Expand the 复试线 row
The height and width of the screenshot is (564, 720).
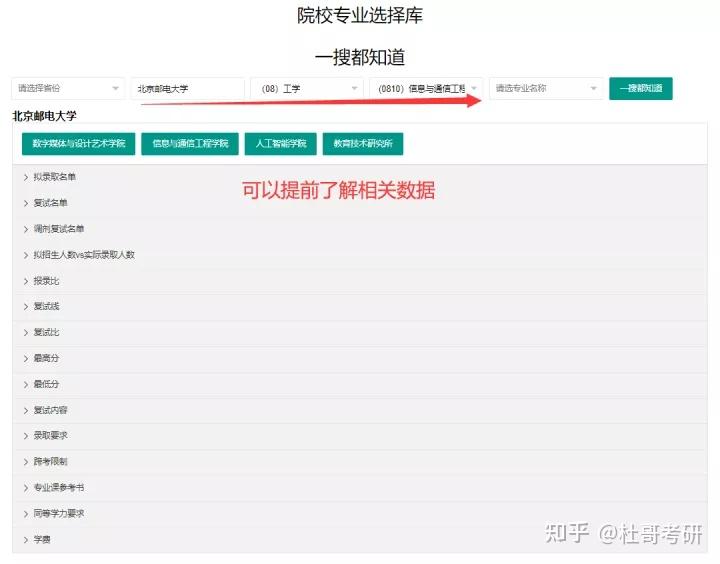[x=360, y=306]
